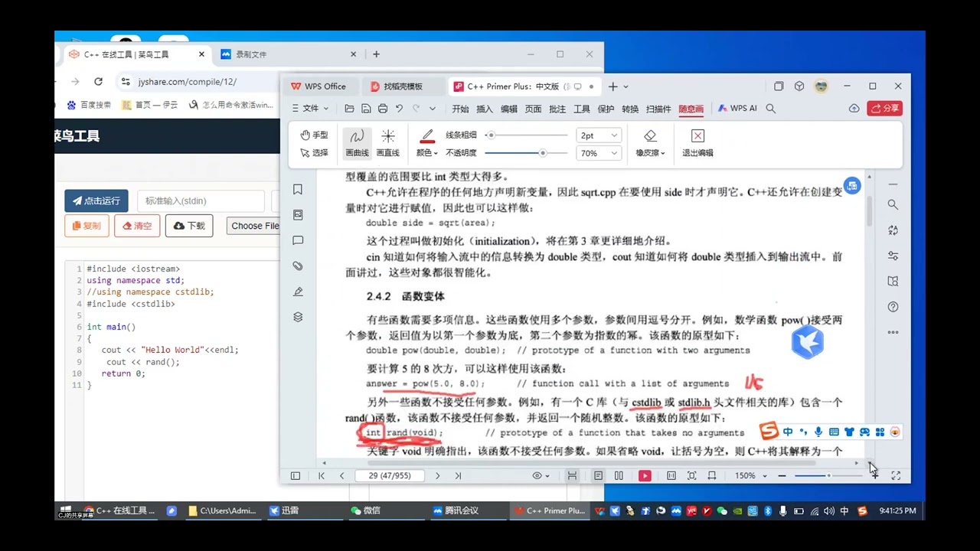980x551 pixels.
Task: Open the WPS Office home tab
Action: click(x=318, y=86)
